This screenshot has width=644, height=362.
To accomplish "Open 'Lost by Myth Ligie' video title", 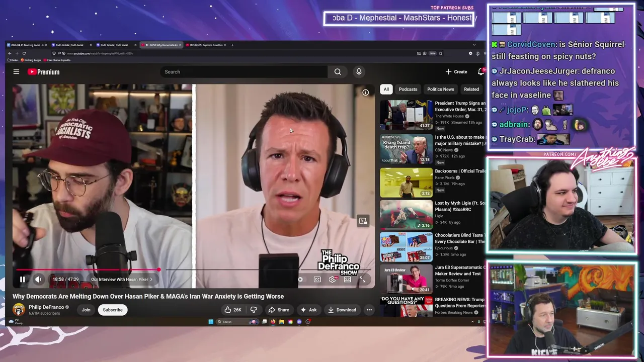I will click(x=460, y=206).
